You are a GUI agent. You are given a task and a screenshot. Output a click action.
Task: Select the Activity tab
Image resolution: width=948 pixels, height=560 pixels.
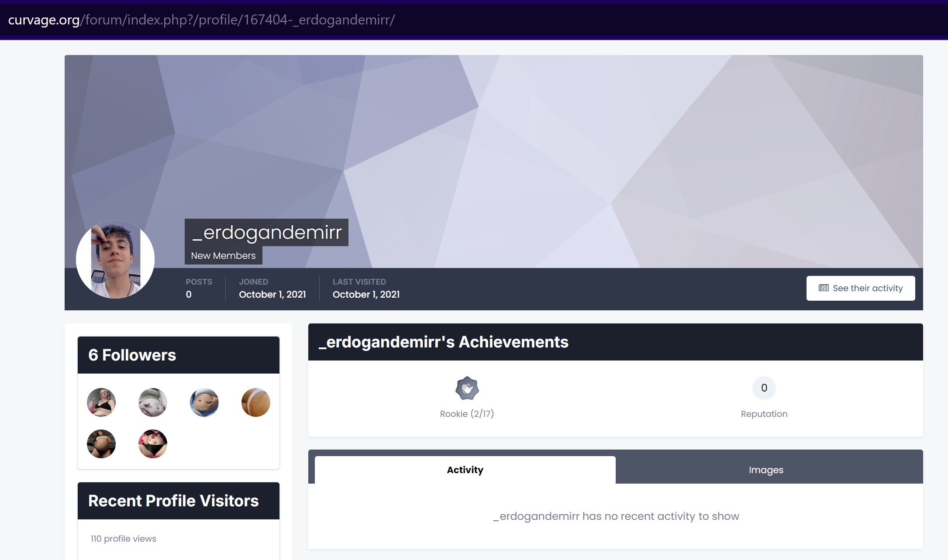[x=465, y=470]
